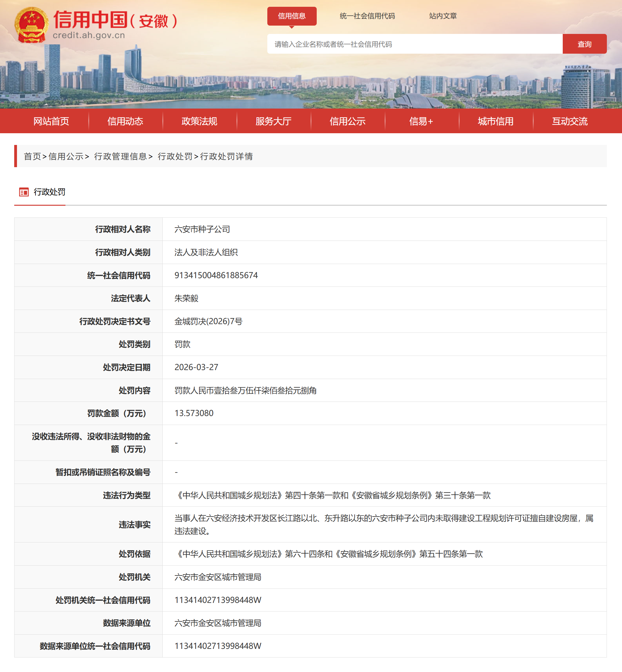The height and width of the screenshot is (672, 622).
Task: Click the 信用中国(安徽) site title
Action: point(115,20)
